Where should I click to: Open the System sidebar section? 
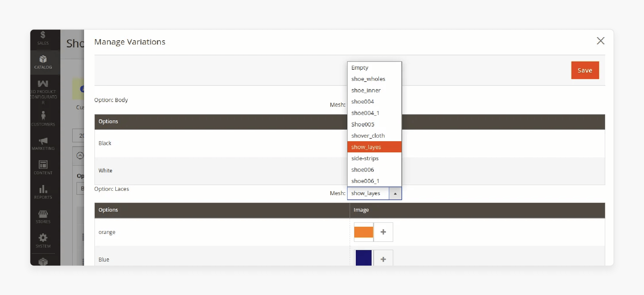[43, 240]
